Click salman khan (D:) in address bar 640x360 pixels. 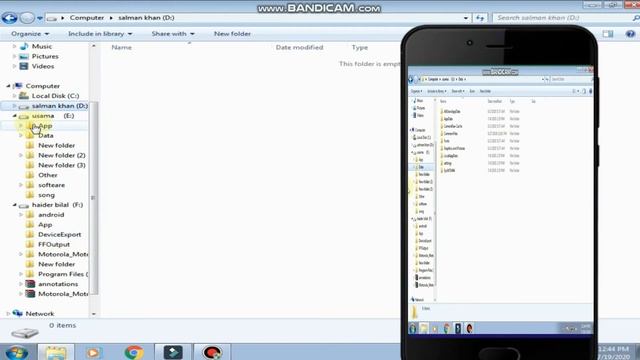tap(146, 18)
